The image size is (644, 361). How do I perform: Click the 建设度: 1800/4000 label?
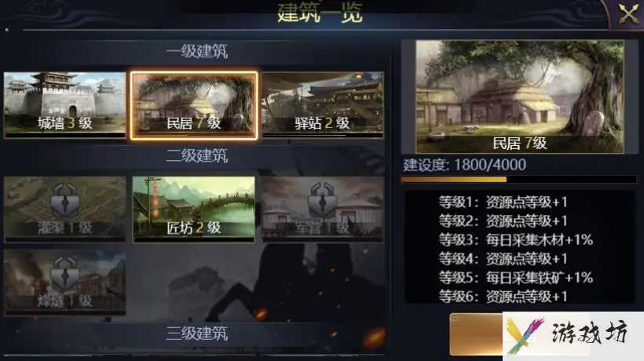point(464,165)
